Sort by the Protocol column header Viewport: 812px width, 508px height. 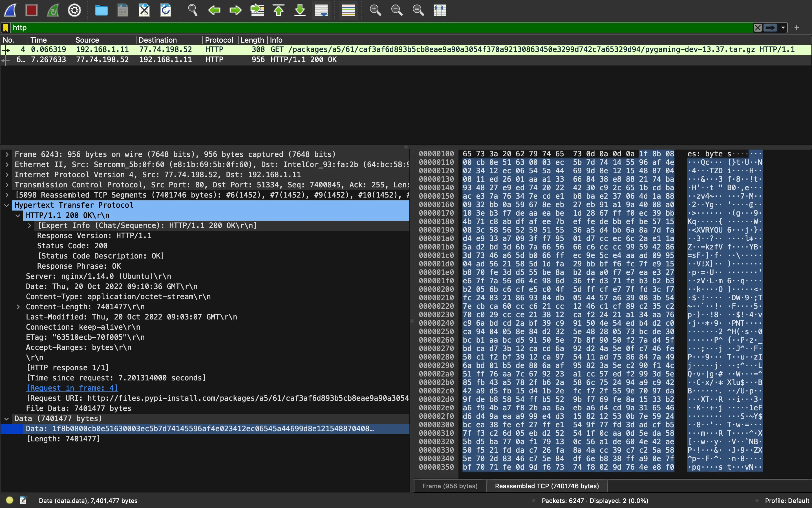coord(220,40)
